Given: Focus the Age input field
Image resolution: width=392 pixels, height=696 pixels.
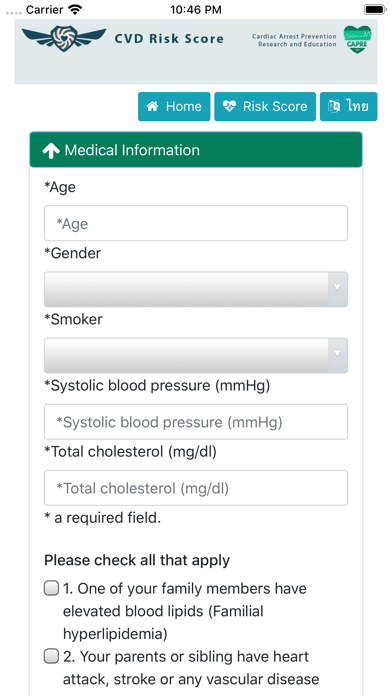Looking at the screenshot, I should click(x=196, y=223).
